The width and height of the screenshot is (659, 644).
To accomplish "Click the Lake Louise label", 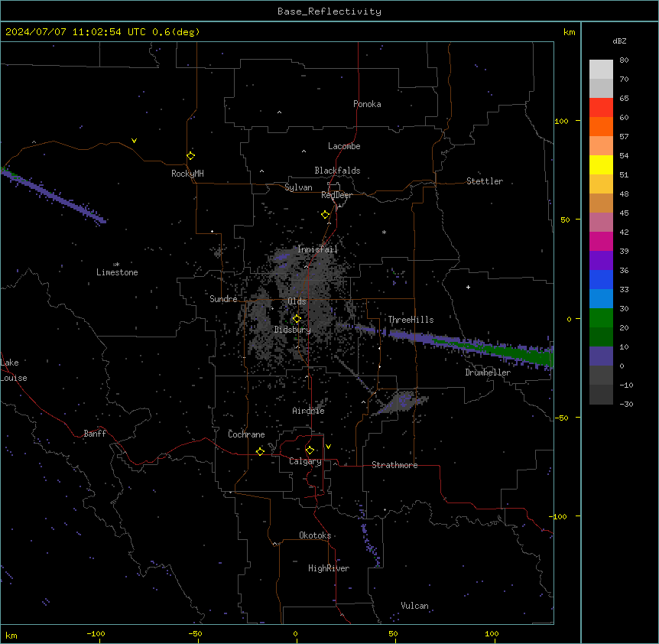I will [x=14, y=370].
